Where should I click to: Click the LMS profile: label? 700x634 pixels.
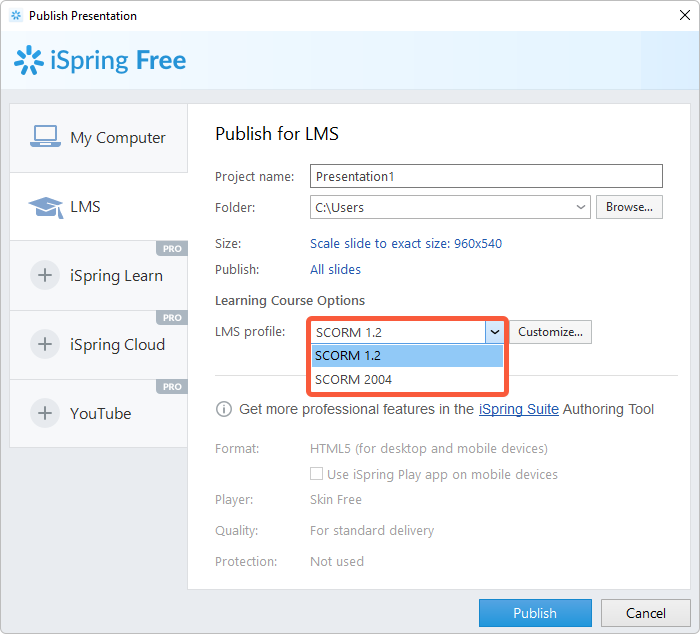[x=250, y=332]
